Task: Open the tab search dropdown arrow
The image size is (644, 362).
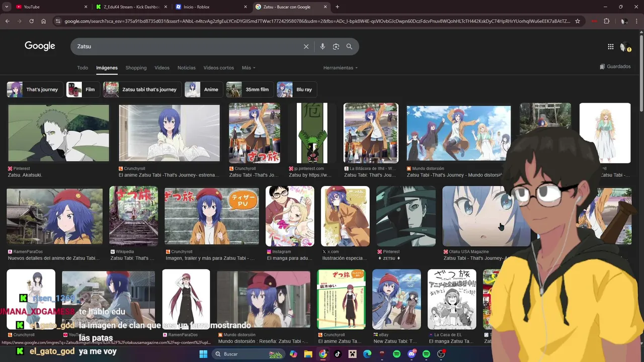Action: [7, 7]
